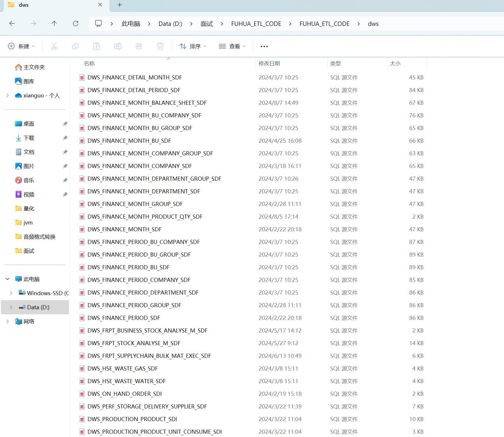Sort by 名称 column header
This screenshot has width=504, height=437.
tap(89, 63)
